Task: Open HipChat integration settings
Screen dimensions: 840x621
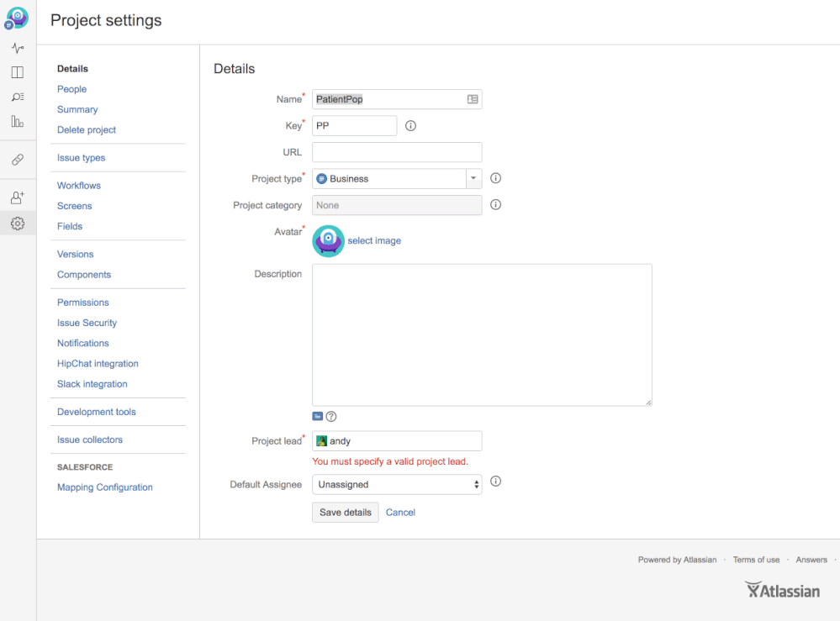Action: tap(98, 363)
